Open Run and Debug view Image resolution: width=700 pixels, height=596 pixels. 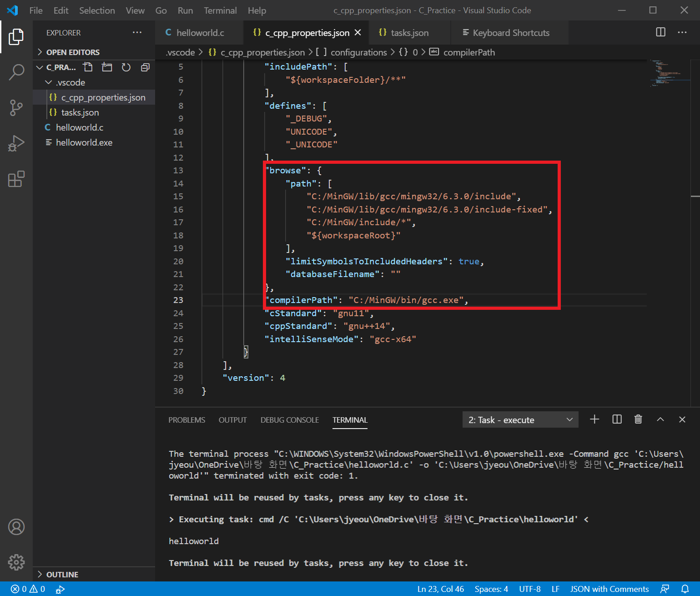tap(16, 143)
